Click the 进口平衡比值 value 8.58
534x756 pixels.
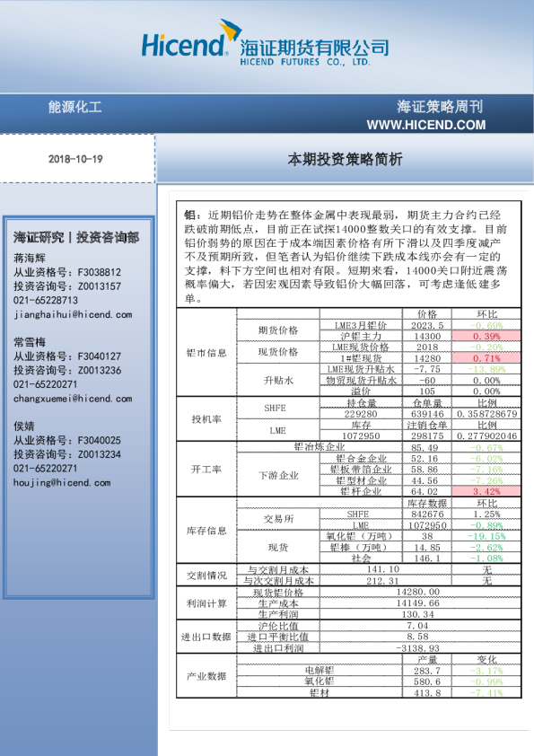coord(418,637)
